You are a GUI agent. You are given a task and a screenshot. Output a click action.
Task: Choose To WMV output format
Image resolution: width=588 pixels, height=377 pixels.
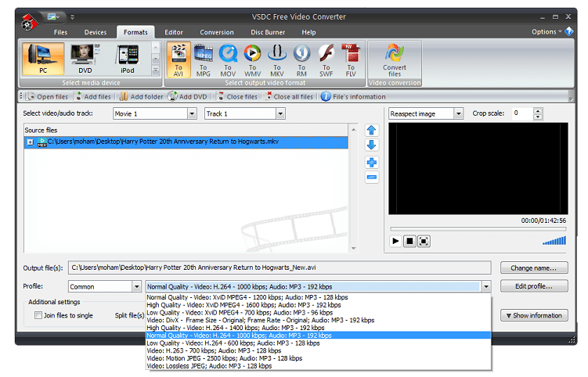tap(252, 60)
